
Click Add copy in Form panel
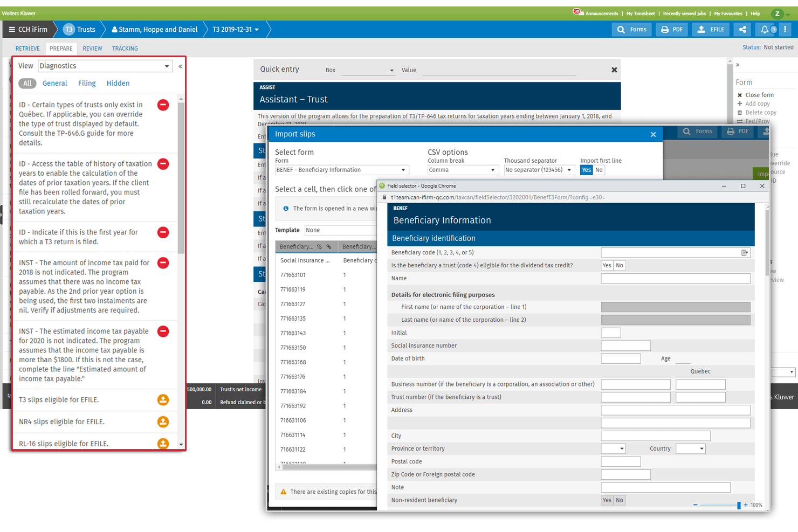pos(757,104)
